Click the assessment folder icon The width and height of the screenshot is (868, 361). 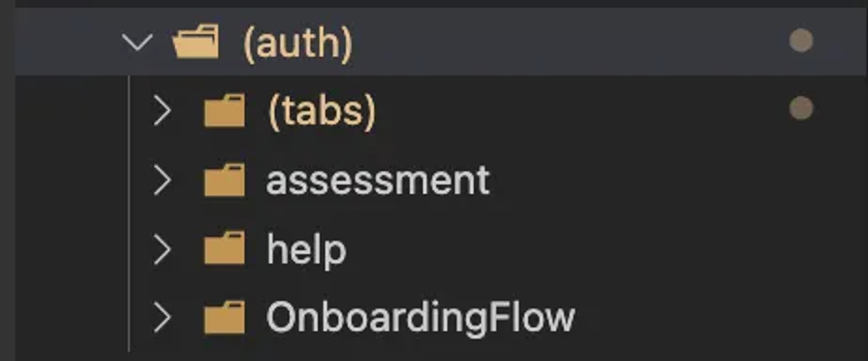224,180
